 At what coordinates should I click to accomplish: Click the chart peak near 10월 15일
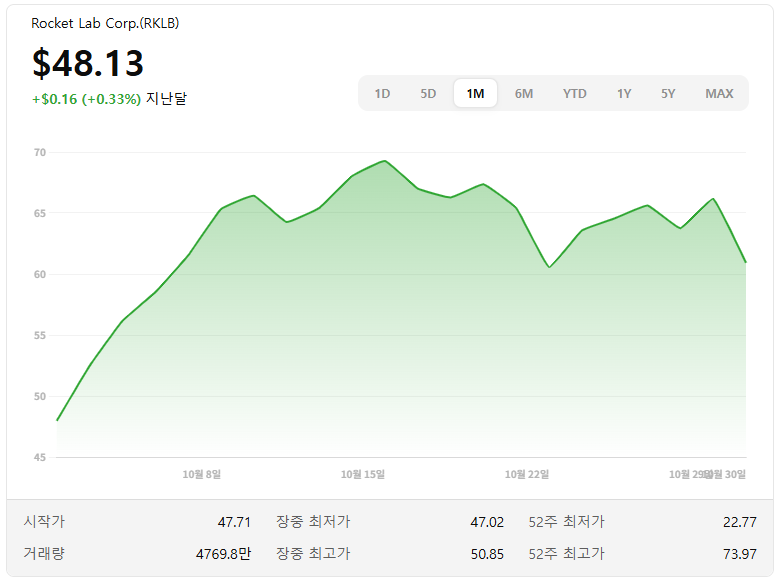[385, 161]
